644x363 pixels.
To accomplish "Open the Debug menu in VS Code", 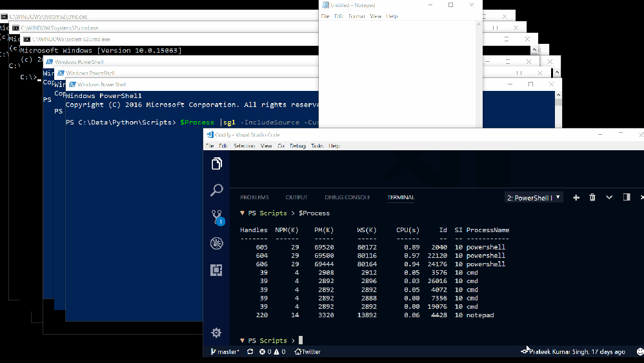I will tap(297, 146).
